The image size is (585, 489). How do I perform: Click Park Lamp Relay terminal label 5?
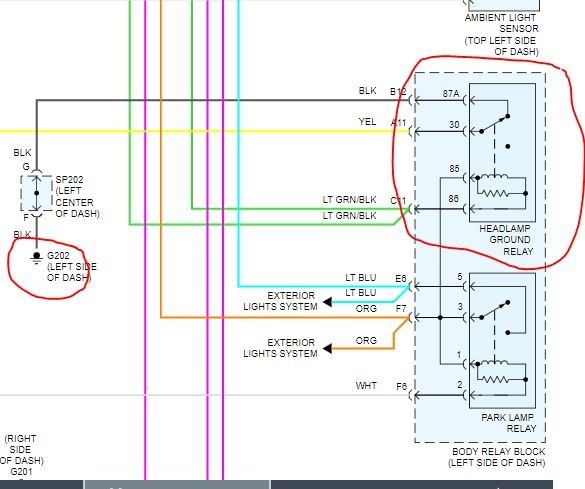(x=460, y=277)
